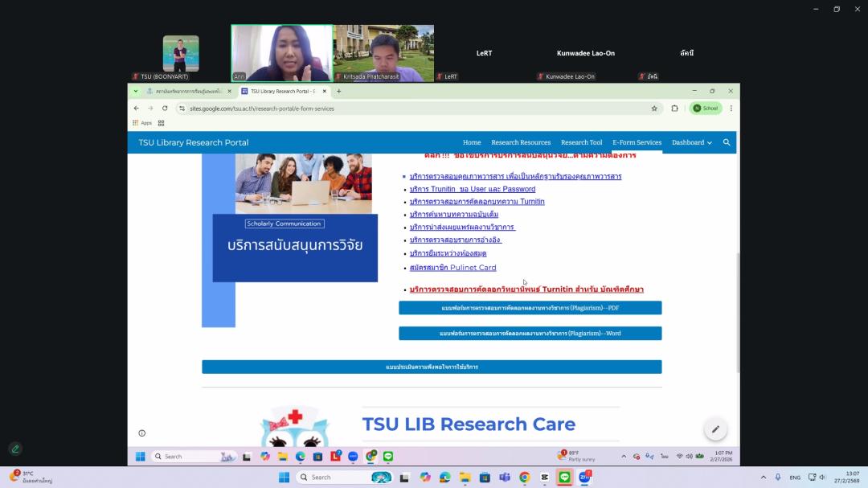Expand hidden system tray icons chevron
The width and height of the screenshot is (868, 488).
764,478
